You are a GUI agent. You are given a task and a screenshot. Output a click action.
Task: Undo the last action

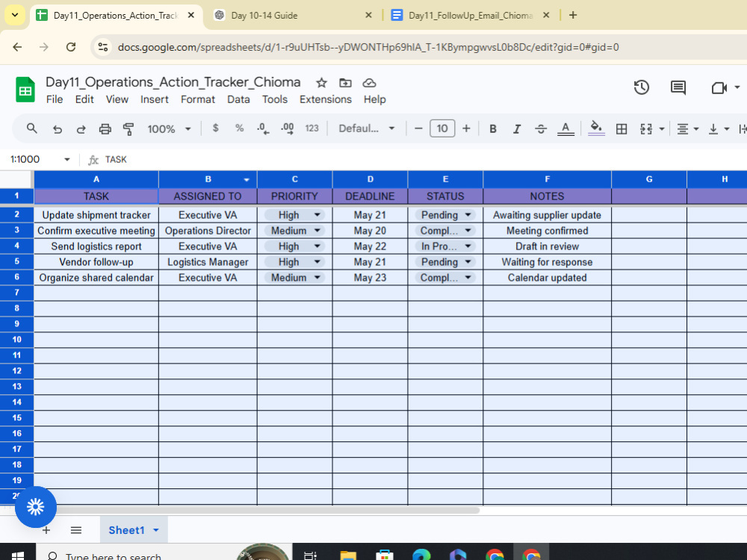58,128
